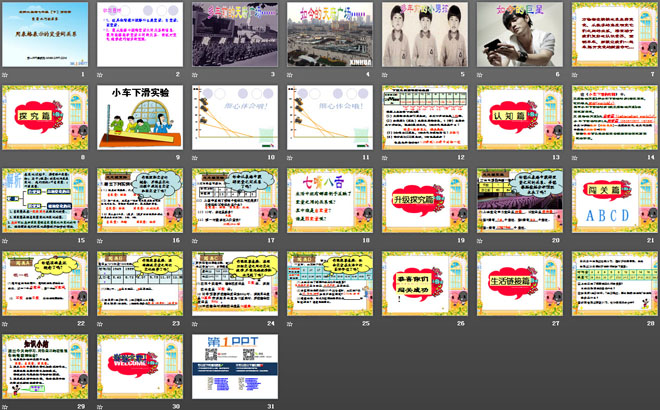
Task: Click the animation star under slide 4
Action: point(290,75)
